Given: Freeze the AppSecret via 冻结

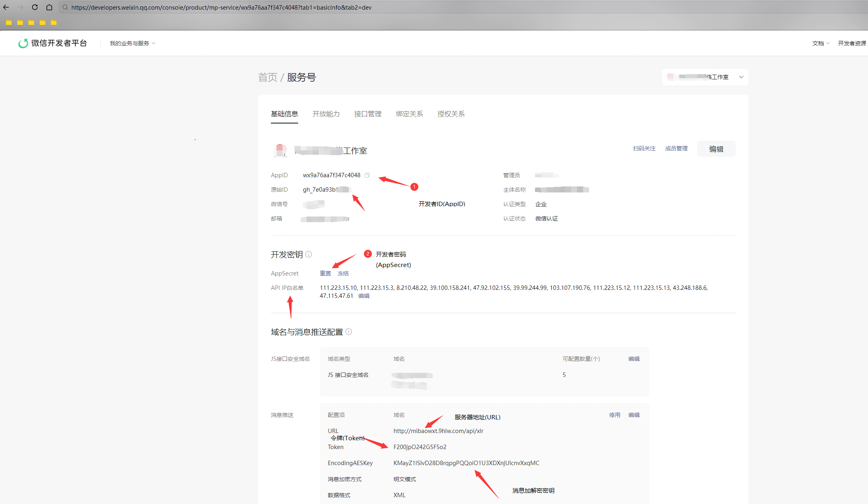Looking at the screenshot, I should tap(343, 273).
